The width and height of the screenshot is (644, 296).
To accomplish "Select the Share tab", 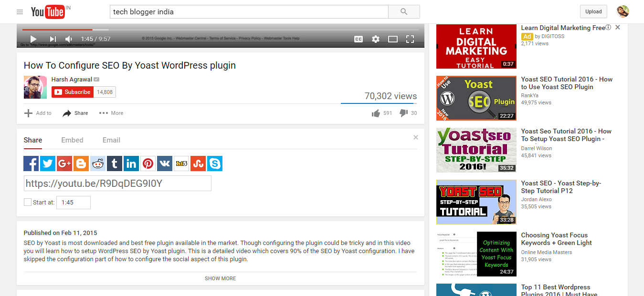I will [x=33, y=140].
